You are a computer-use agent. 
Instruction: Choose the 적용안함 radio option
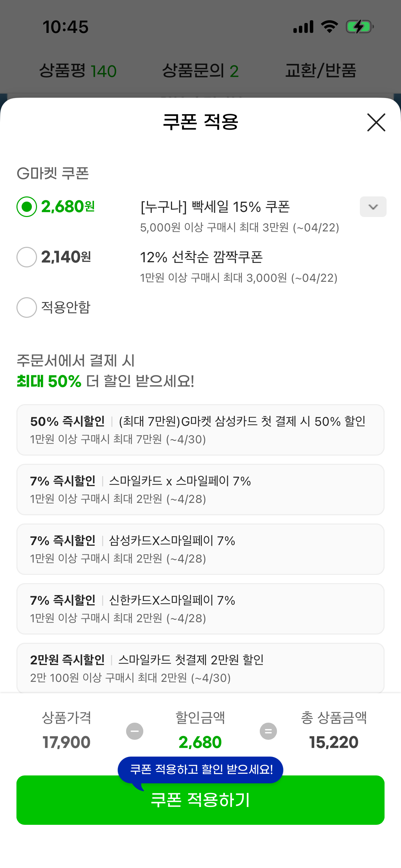pos(27,308)
